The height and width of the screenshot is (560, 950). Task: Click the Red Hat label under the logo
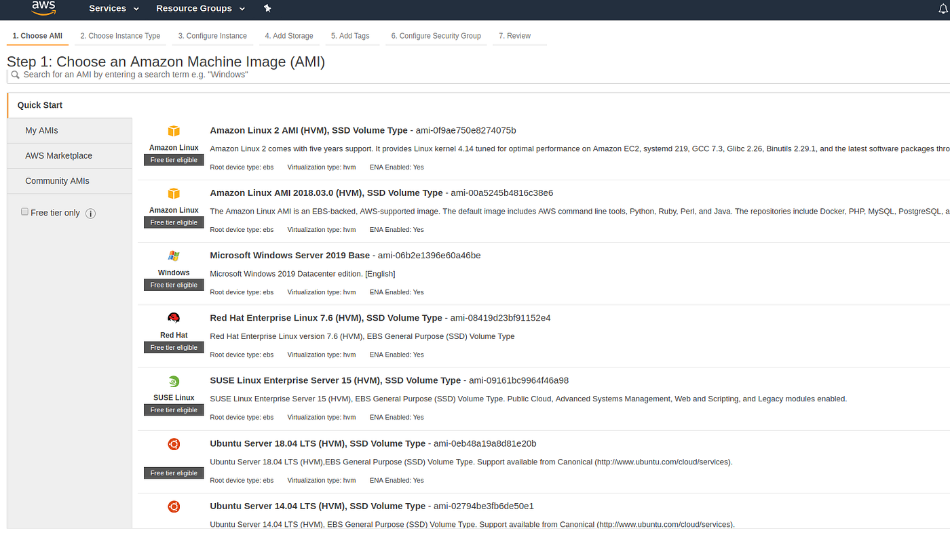[x=174, y=336]
